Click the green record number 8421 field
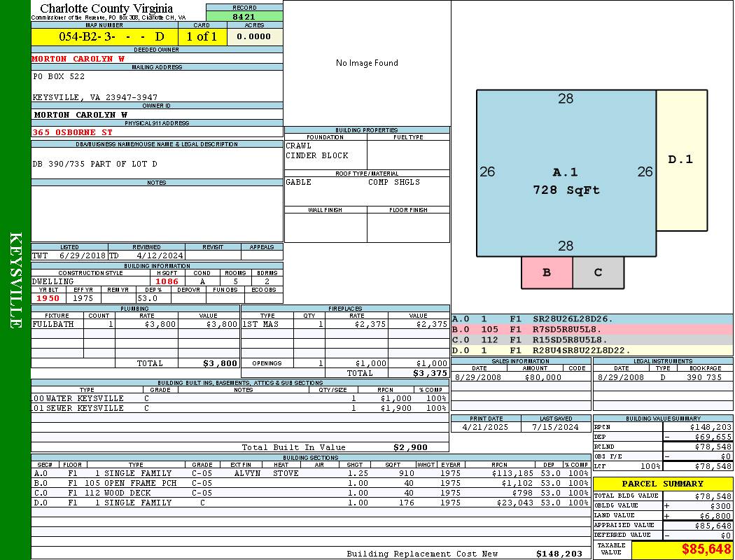This screenshot has height=560, width=735. tap(244, 16)
